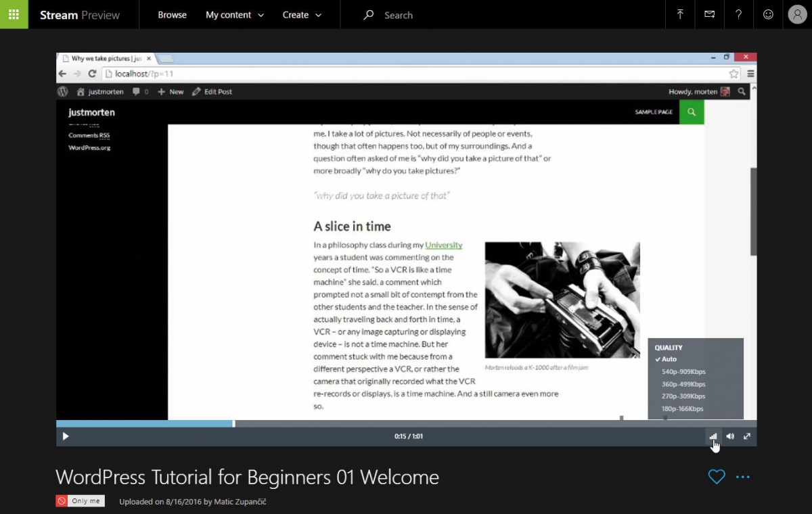The height and width of the screenshot is (514, 812).
Task: Click the browser back arrow in video
Action: pos(62,74)
